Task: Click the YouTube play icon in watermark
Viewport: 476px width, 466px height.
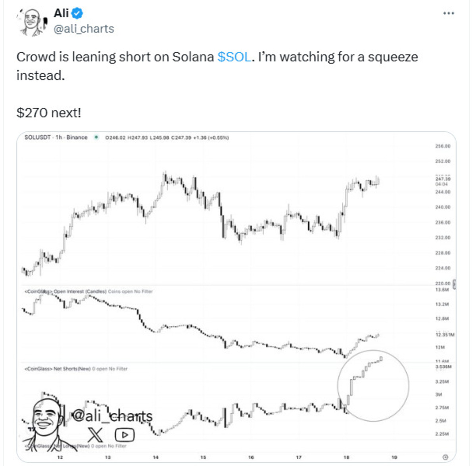Action: (x=125, y=435)
